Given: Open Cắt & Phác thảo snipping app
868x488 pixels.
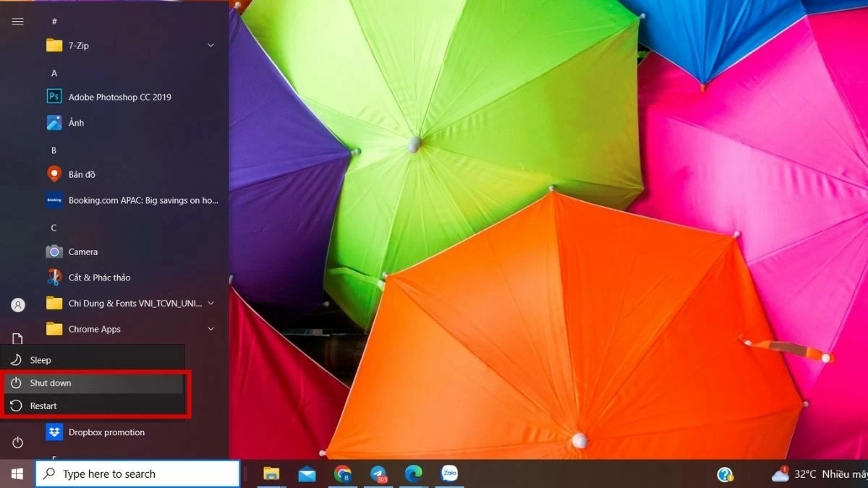Looking at the screenshot, I should [x=99, y=278].
